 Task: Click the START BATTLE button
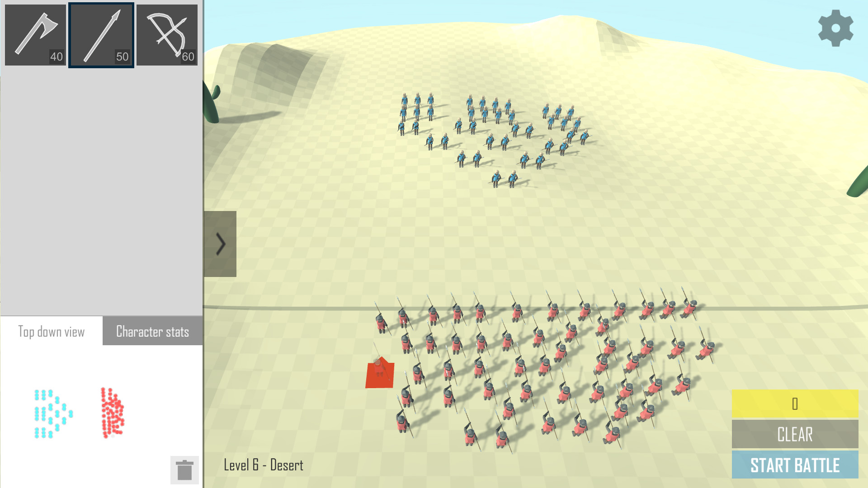point(795,465)
